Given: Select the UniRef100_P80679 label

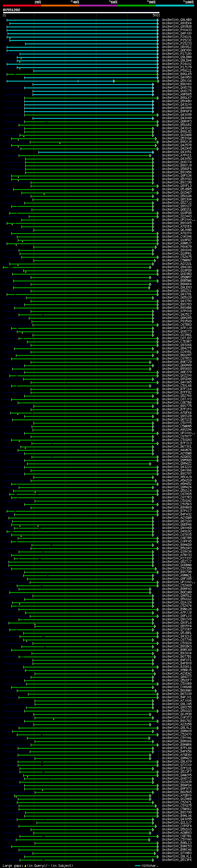Looking at the screenshot, I should point(177,247).
